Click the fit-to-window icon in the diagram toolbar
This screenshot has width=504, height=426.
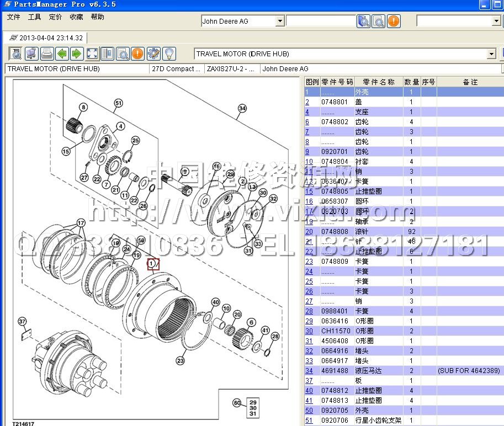(x=92, y=54)
